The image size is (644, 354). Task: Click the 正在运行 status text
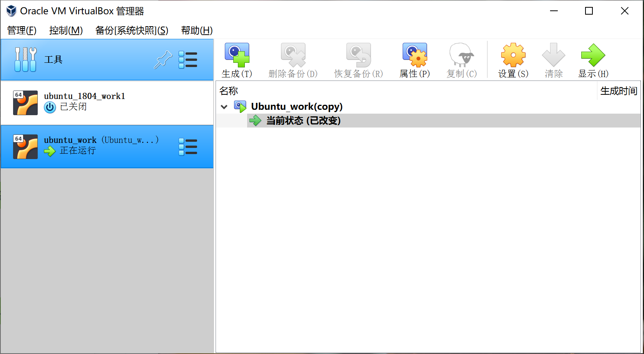(x=78, y=151)
